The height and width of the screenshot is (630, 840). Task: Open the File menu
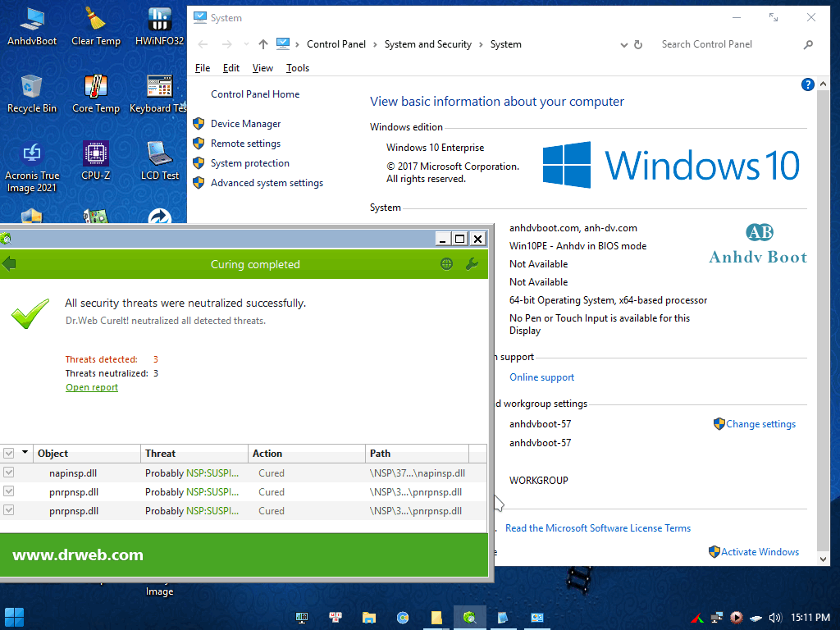pos(203,68)
